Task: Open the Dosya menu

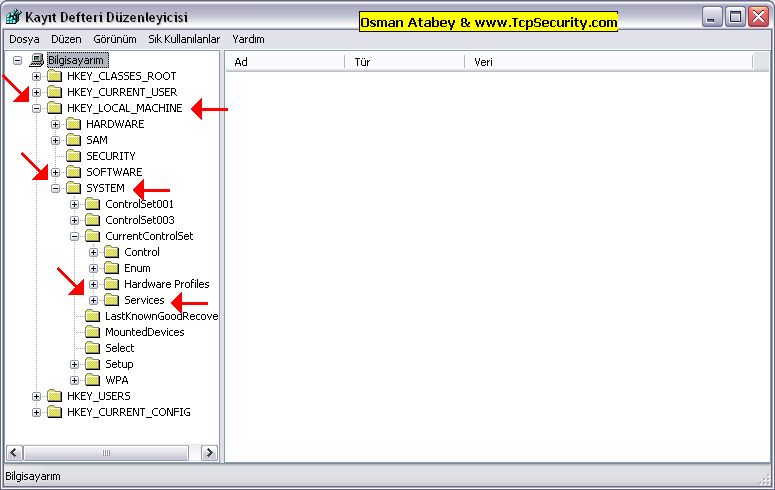Action: pyautogui.click(x=24, y=39)
